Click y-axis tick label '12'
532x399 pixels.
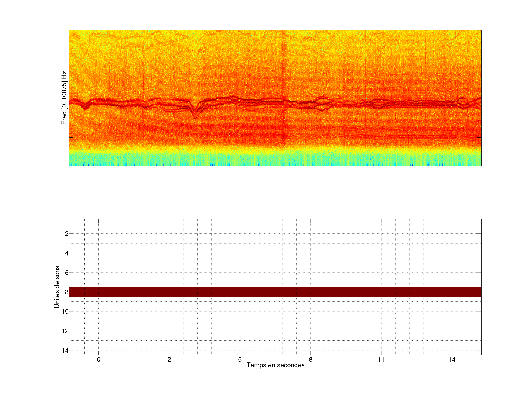65,331
